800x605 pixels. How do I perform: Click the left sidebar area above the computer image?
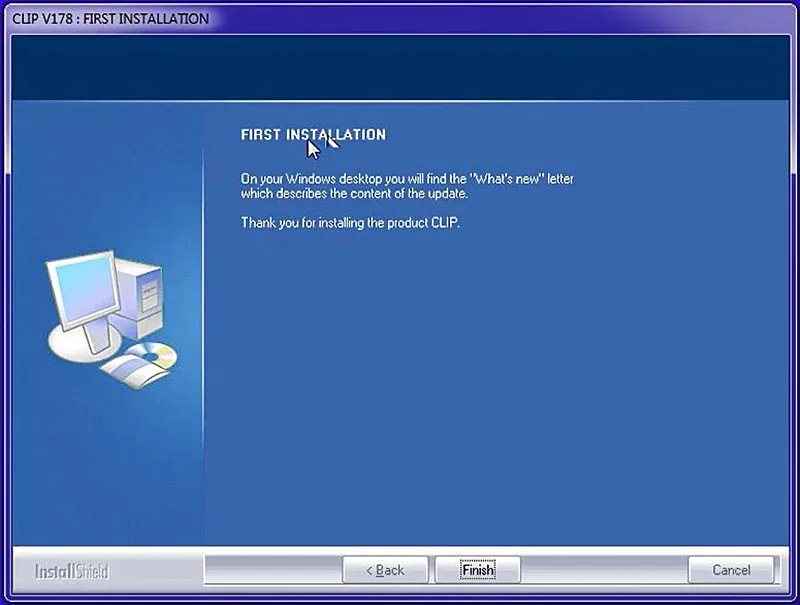(x=107, y=173)
